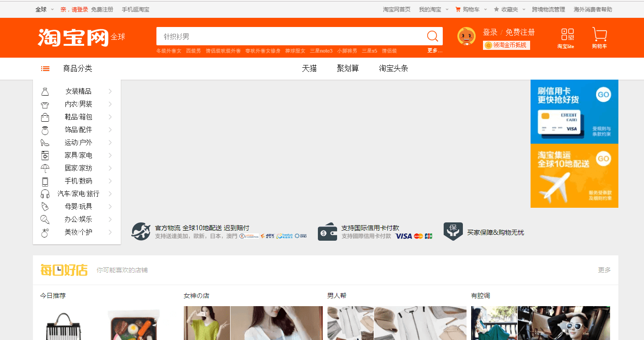Expand the 收藏夹 dropdown arrow

click(x=523, y=9)
